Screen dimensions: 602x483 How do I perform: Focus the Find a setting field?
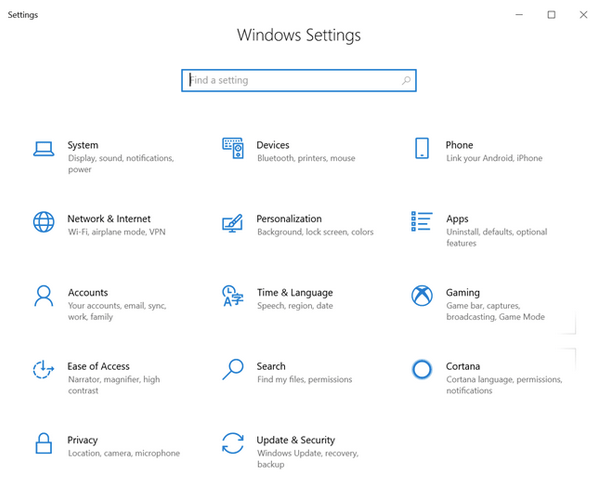click(x=299, y=80)
